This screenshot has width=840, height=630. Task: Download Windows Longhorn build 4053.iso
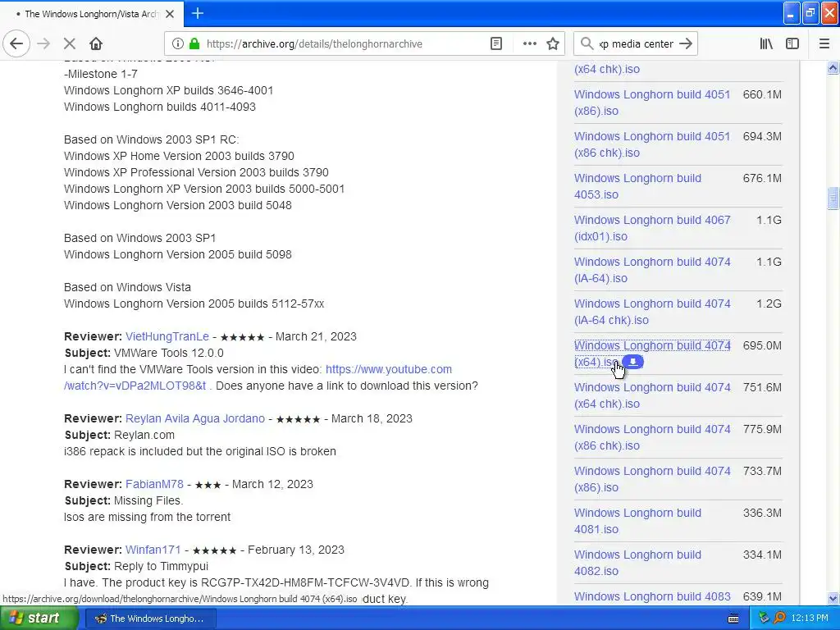[637, 186]
